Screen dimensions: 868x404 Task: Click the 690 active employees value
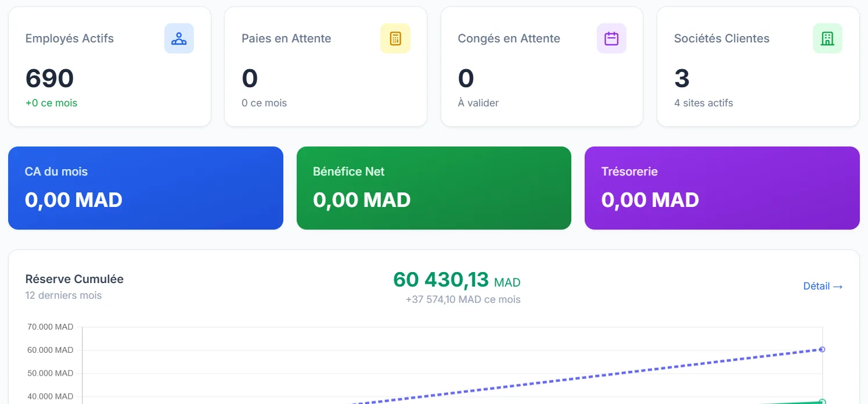(x=50, y=78)
